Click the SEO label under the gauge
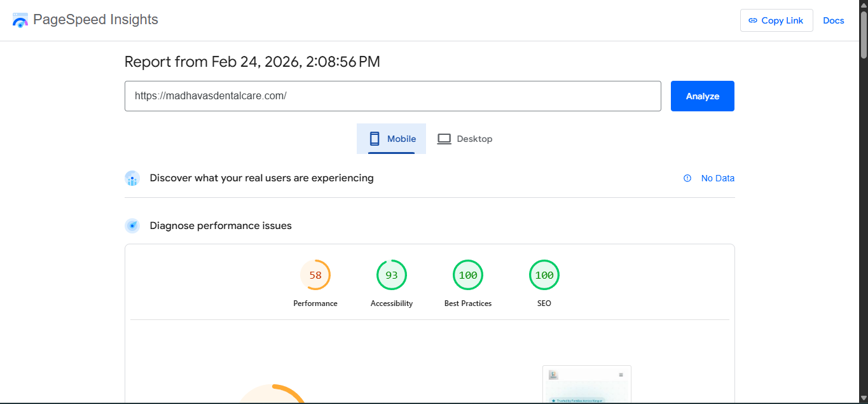This screenshot has height=404, width=868. click(544, 303)
